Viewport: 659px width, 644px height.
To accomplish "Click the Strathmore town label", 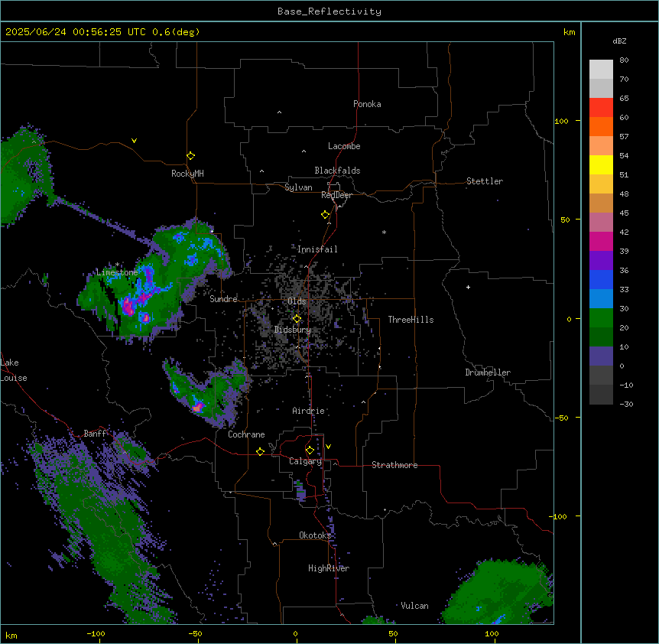I will pyautogui.click(x=394, y=465).
